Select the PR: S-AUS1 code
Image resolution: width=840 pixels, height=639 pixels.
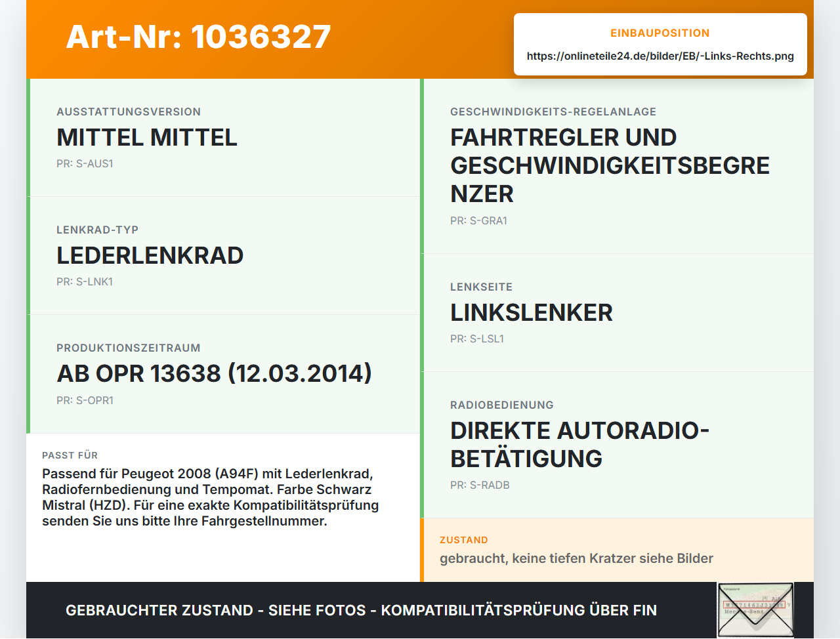[x=85, y=164]
